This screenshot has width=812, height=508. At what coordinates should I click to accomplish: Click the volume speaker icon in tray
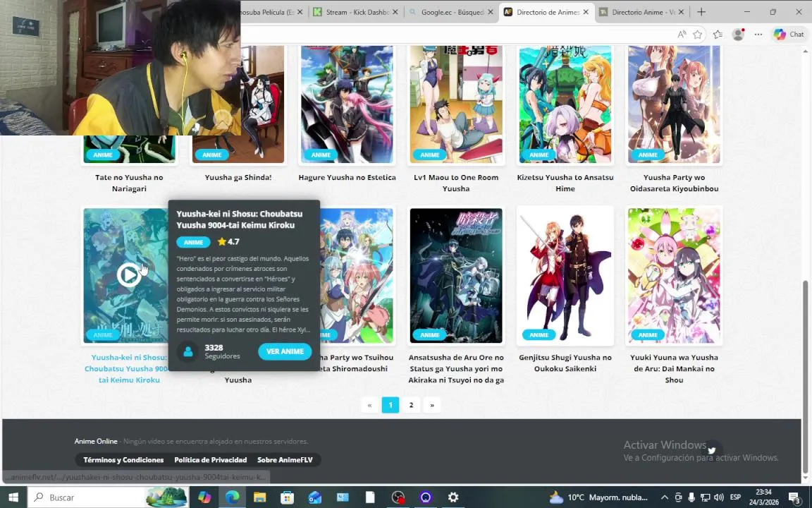click(718, 497)
